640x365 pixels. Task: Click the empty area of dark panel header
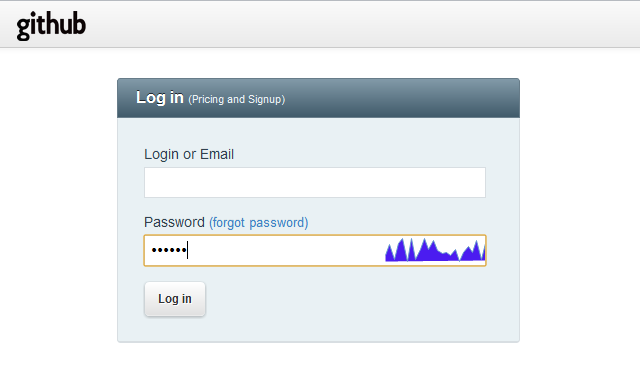[400, 98]
